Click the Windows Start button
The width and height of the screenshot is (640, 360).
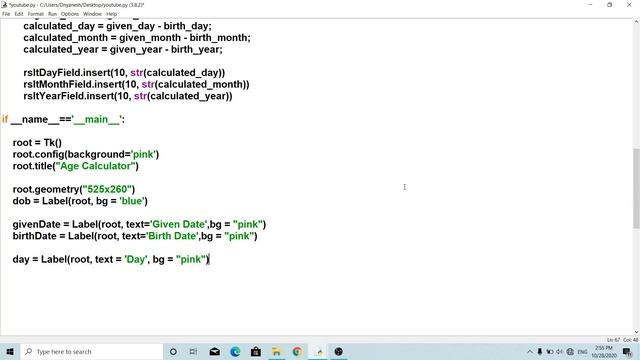10,351
